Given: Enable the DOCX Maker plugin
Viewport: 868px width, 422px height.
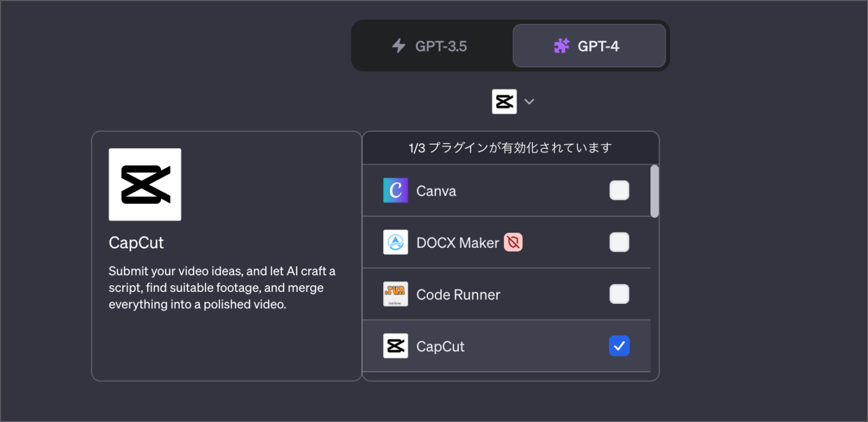Looking at the screenshot, I should [x=619, y=242].
